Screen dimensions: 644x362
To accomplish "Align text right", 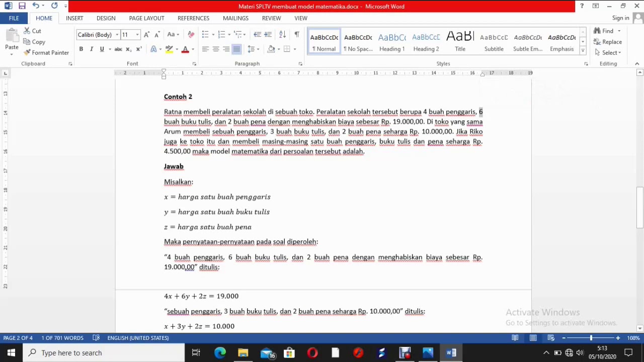I will (226, 49).
